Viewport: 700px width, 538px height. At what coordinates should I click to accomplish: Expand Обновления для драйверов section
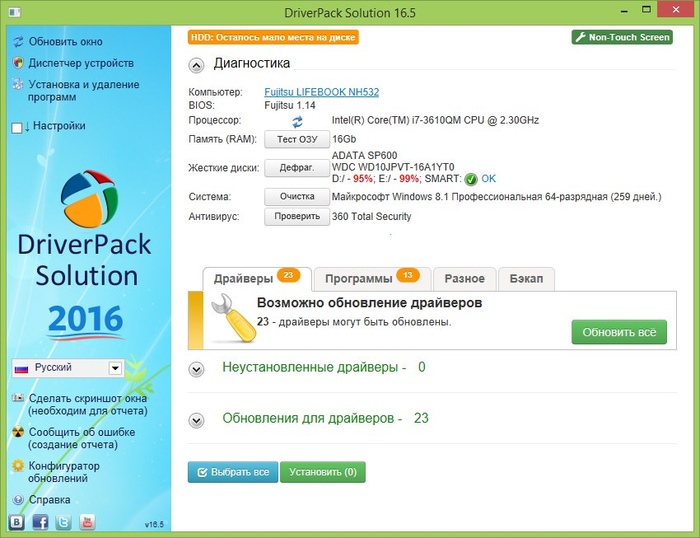[197, 419]
